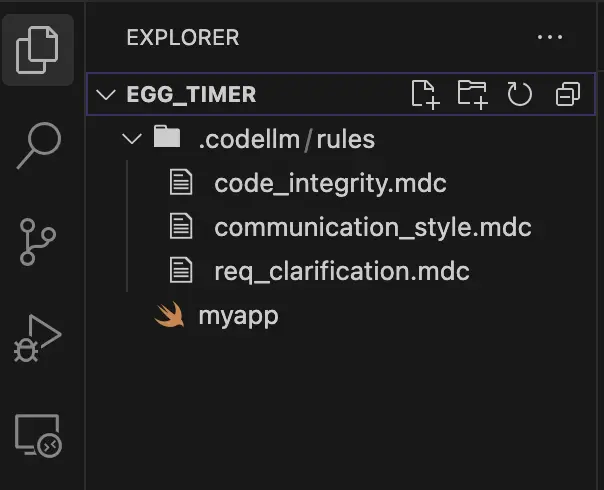This screenshot has width=604, height=490.
Task: Select the myapp item
Action: pos(238,316)
